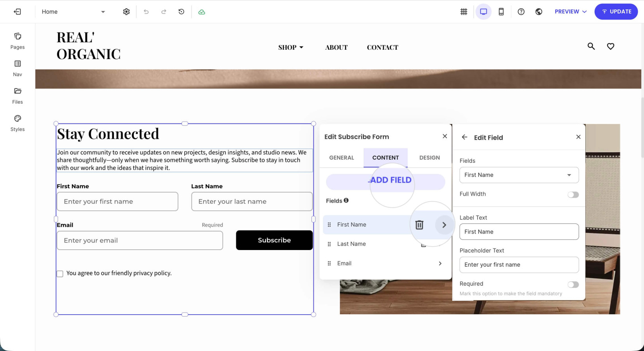644x351 pixels.
Task: Click the Enter your email input
Action: (140, 240)
